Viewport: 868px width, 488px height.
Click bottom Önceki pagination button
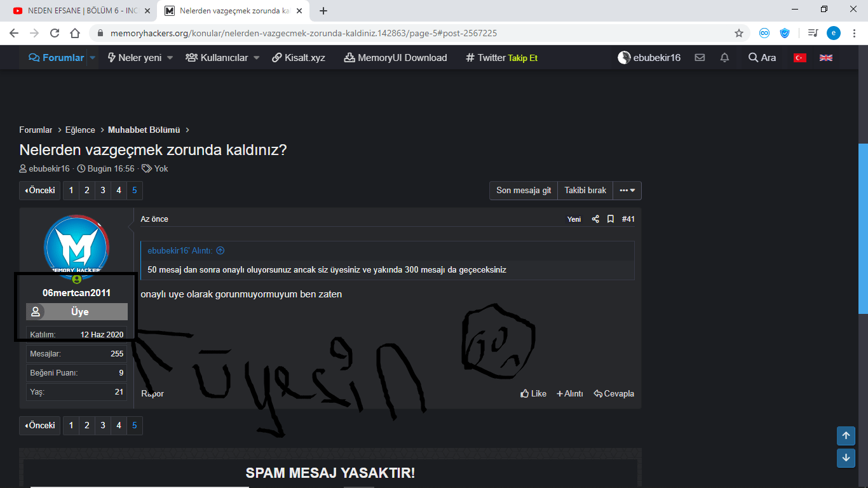click(x=40, y=426)
